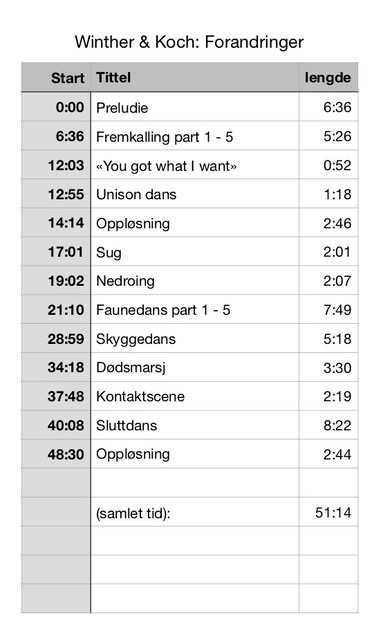This screenshot has height=640, width=392.
Task: Select the lengde column header
Action: 328,77
